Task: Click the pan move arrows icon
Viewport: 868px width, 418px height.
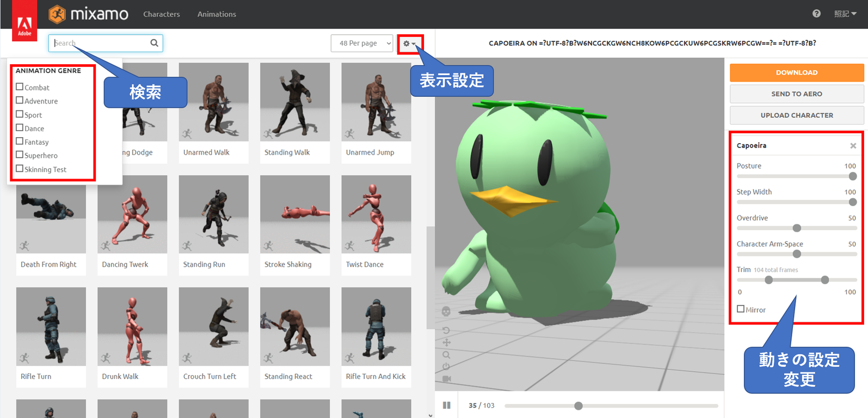Action: pos(446,342)
